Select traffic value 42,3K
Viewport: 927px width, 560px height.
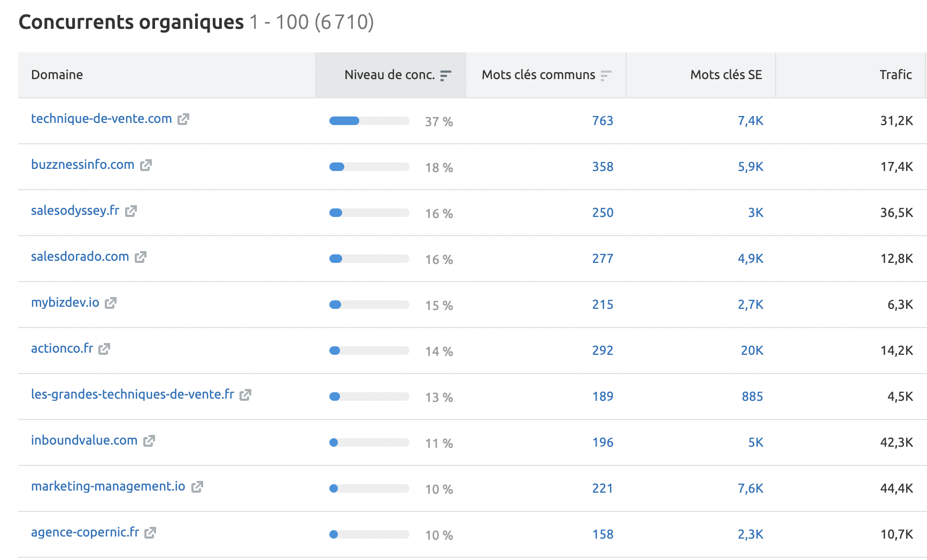(x=897, y=442)
